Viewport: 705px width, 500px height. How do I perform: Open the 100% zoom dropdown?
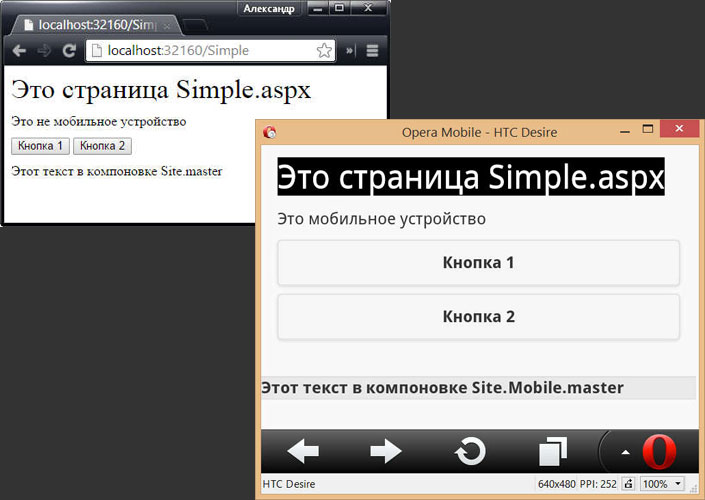tap(662, 484)
